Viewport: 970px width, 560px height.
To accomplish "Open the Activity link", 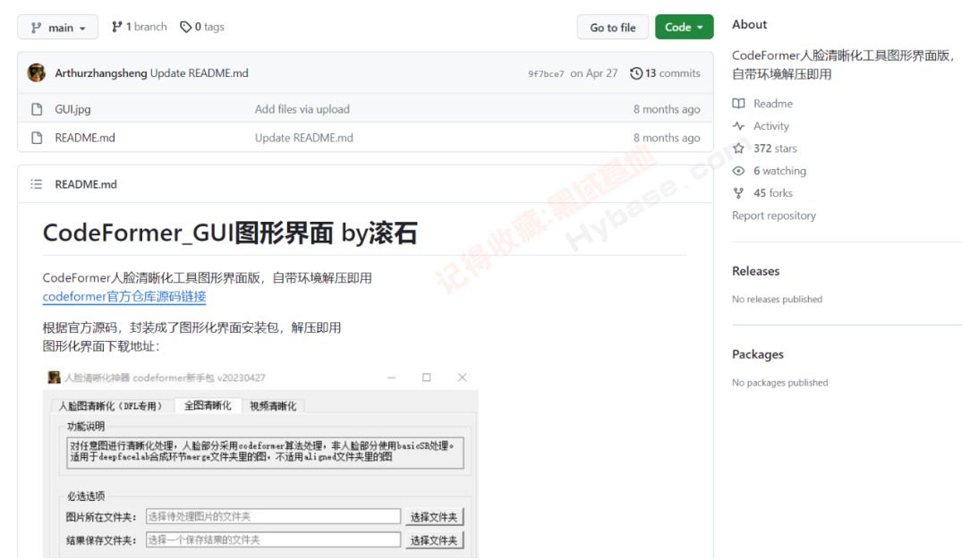I will tap(770, 125).
